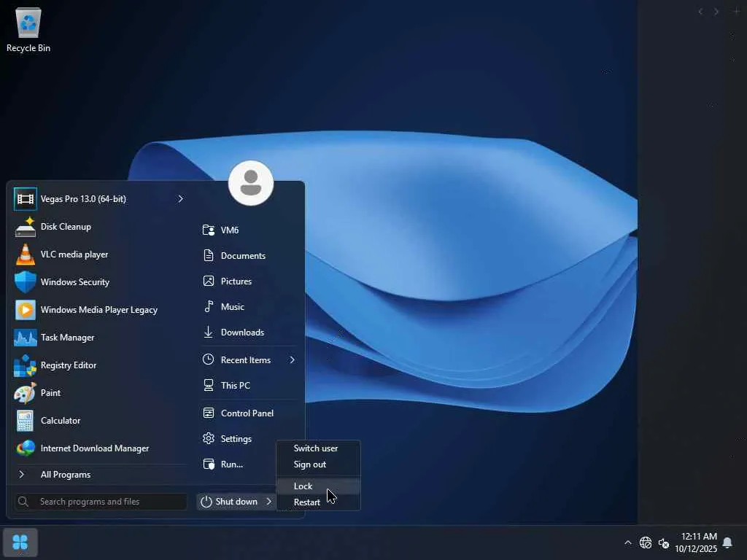Open Internet Download Manager label
The height and width of the screenshot is (560, 747).
95,448
